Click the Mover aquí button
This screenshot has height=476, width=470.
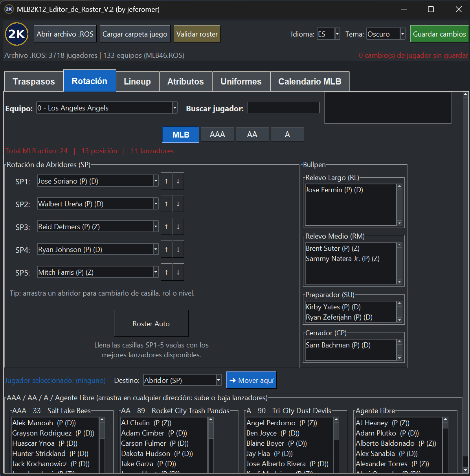tap(252, 380)
